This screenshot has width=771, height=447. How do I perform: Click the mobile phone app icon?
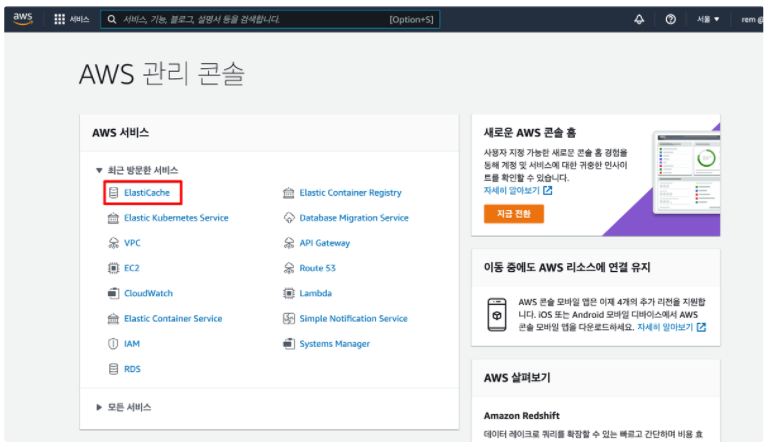click(497, 315)
